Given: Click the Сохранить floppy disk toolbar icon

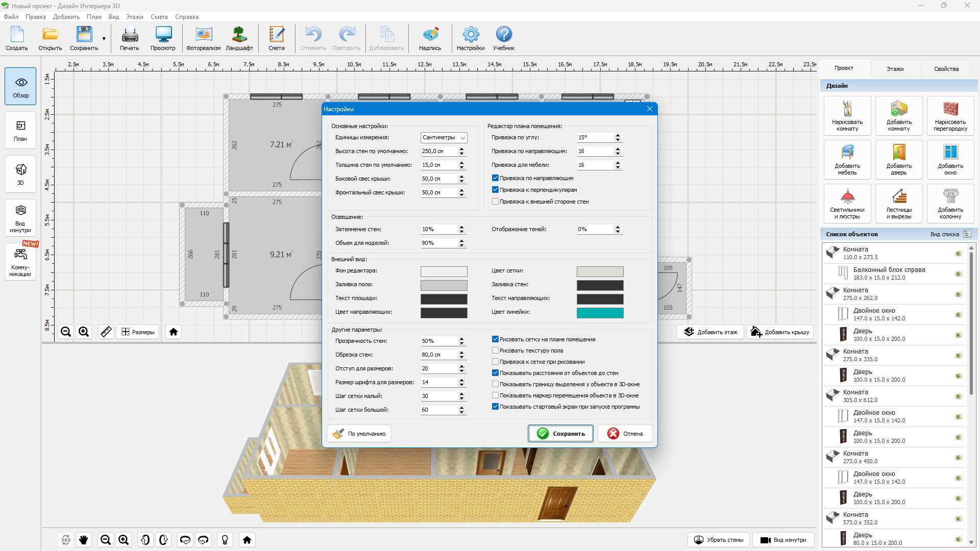Looking at the screenshot, I should click(84, 38).
